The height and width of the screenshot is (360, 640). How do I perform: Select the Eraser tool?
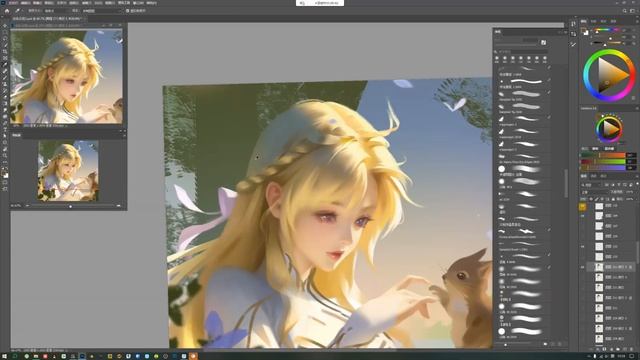pyautogui.click(x=5, y=97)
